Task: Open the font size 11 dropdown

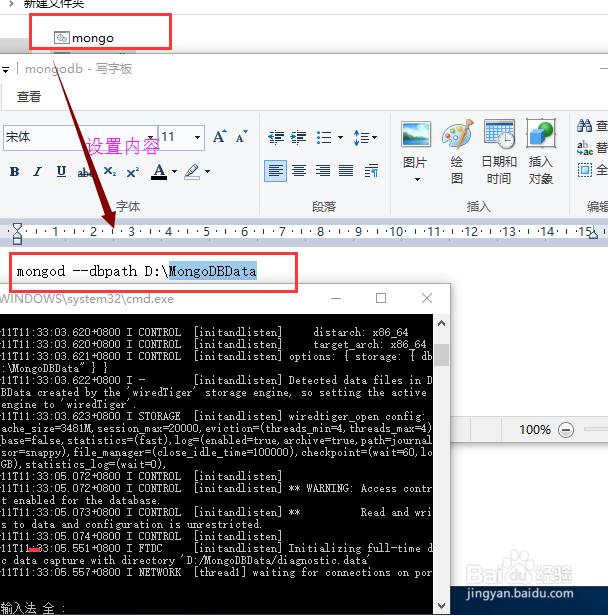Action: pos(197,137)
